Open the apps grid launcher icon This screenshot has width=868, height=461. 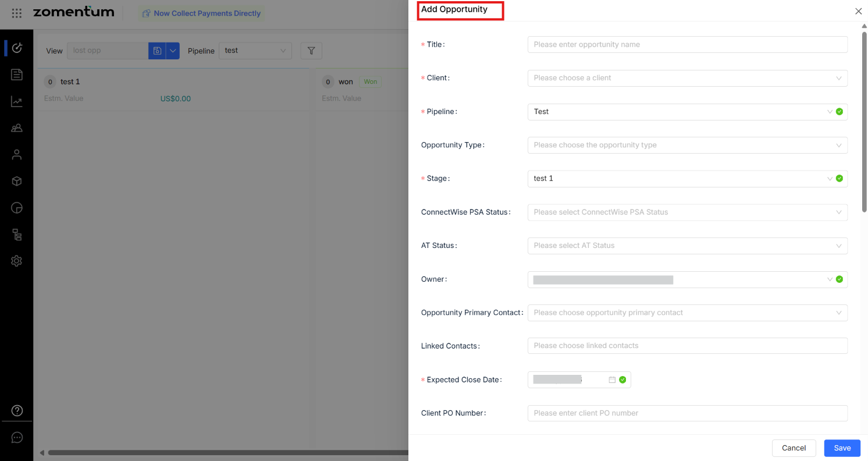(x=17, y=13)
